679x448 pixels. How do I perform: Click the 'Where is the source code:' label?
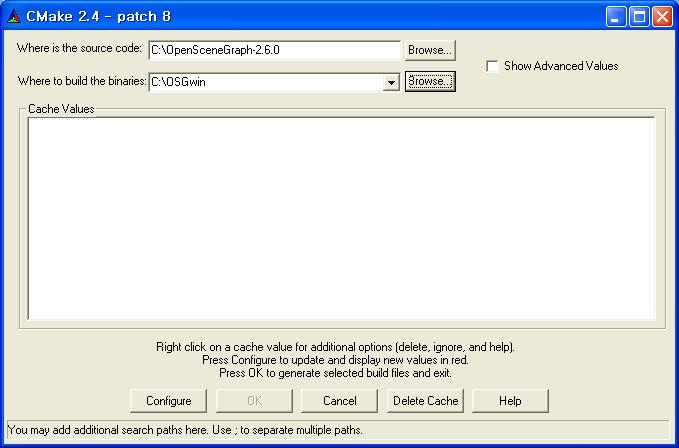click(79, 48)
